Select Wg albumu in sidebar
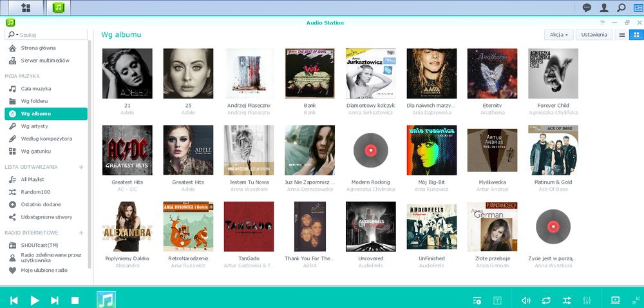Screen dimensions: 644x308 [x=46, y=114]
